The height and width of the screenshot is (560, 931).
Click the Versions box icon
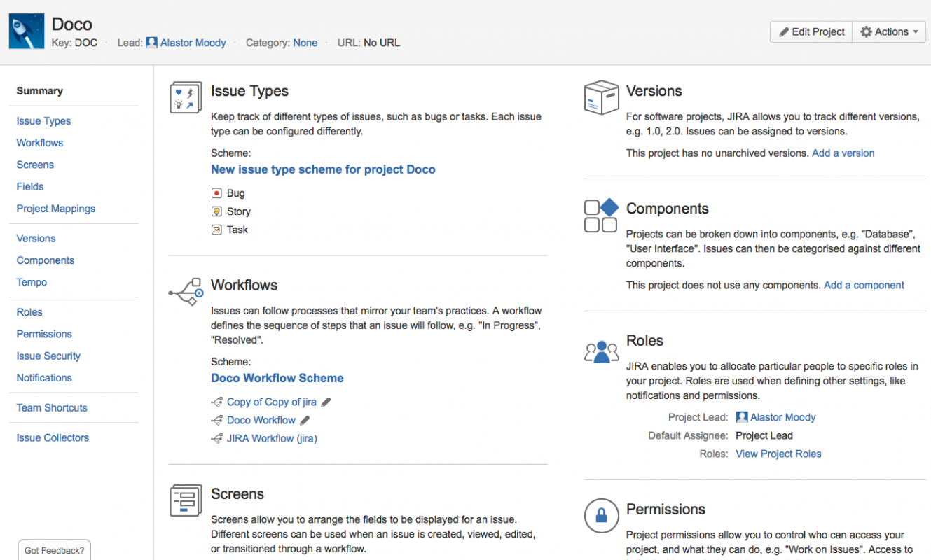click(x=601, y=97)
